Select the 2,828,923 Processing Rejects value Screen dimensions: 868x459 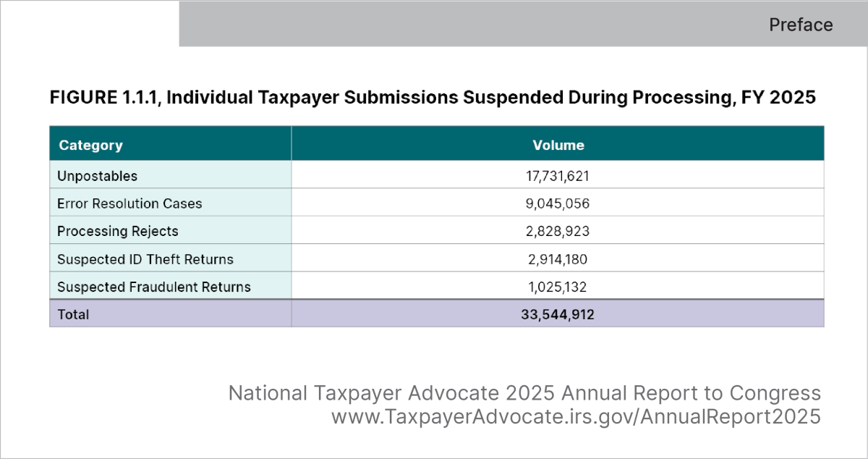(x=558, y=232)
